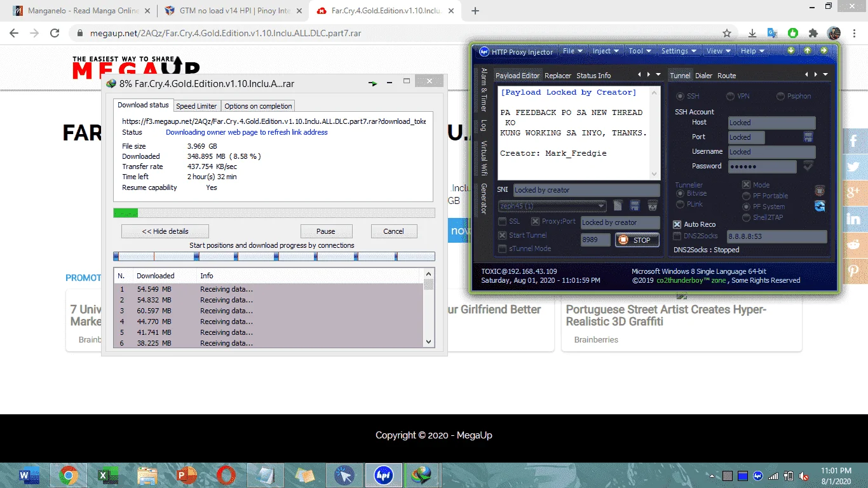Open the co2thunderboy zone link

[x=692, y=280]
